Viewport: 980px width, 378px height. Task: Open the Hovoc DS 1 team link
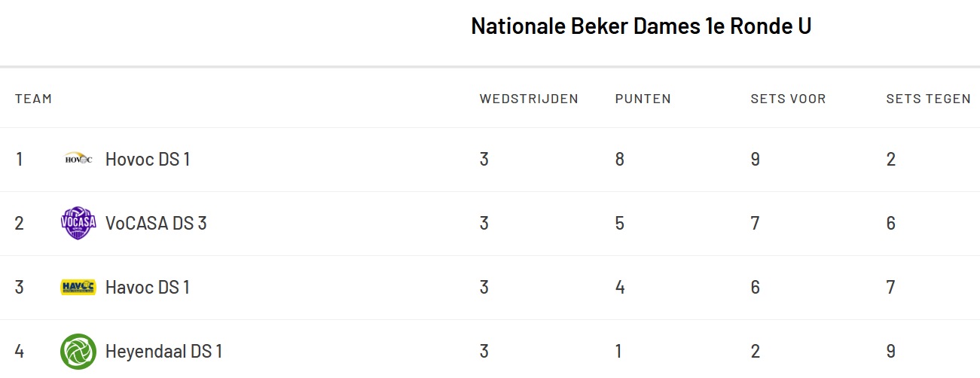point(148,160)
